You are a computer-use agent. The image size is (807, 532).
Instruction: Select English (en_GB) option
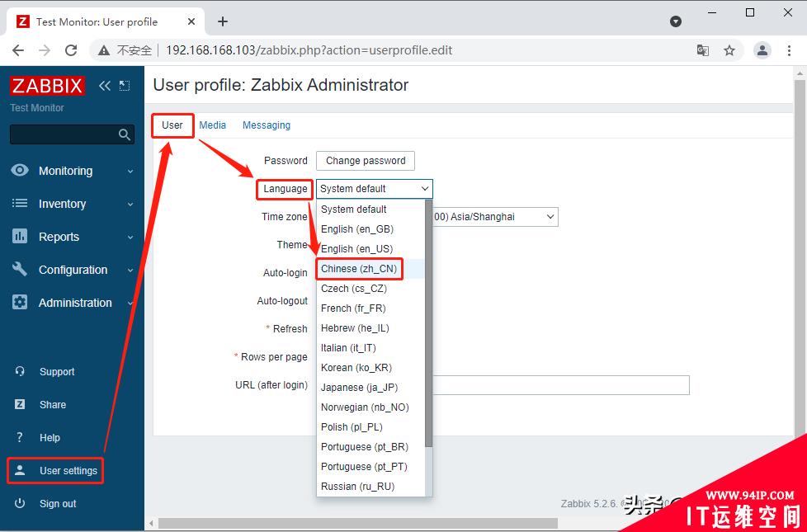point(370,229)
